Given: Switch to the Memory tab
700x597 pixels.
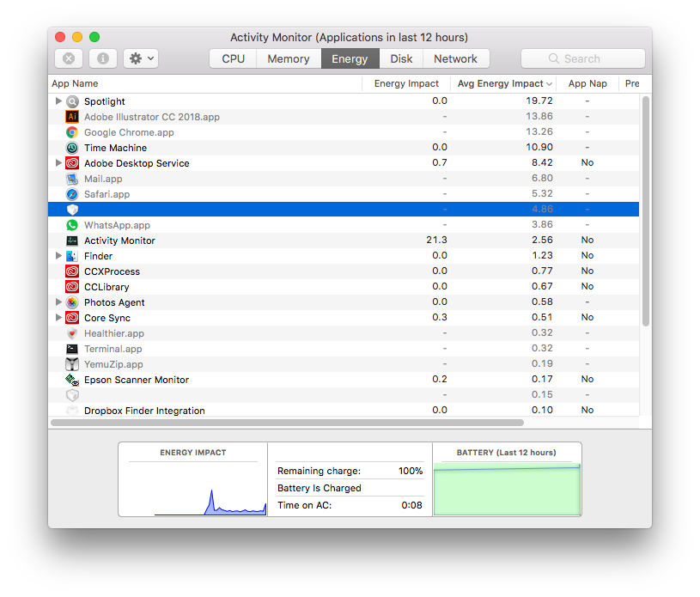Looking at the screenshot, I should click(x=289, y=59).
